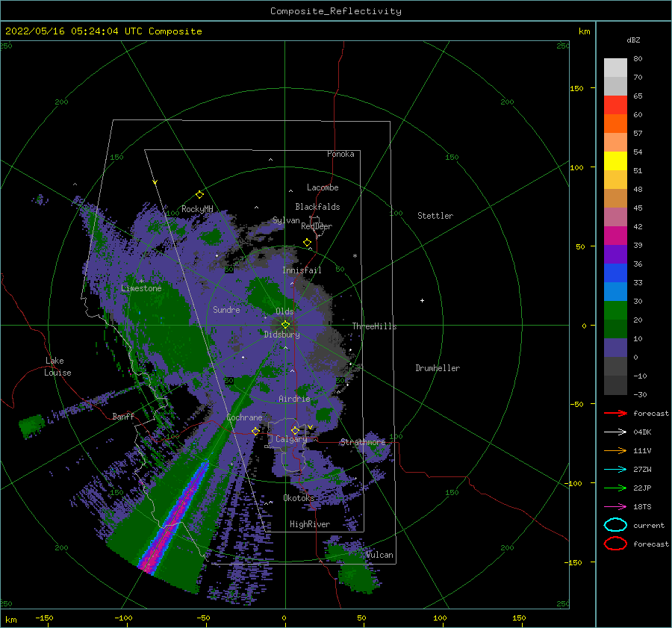Click yellow diamond marker above Calgary label
This screenshot has width=672, height=628.
pyautogui.click(x=295, y=430)
